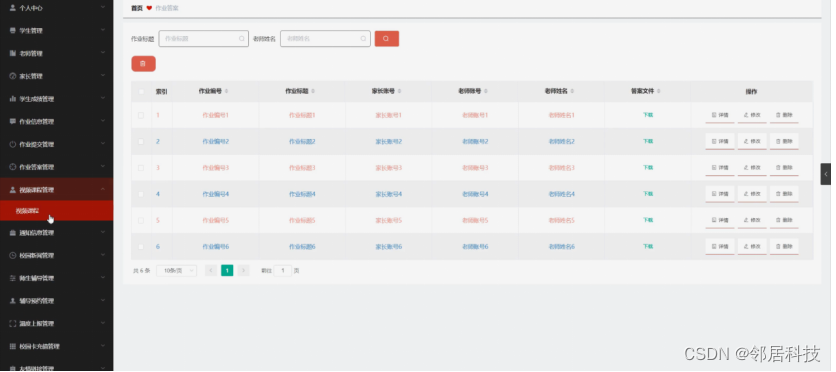This screenshot has height=372, width=836.
Task: Click the 老师管理 sidebar icon
Action: (x=13, y=53)
